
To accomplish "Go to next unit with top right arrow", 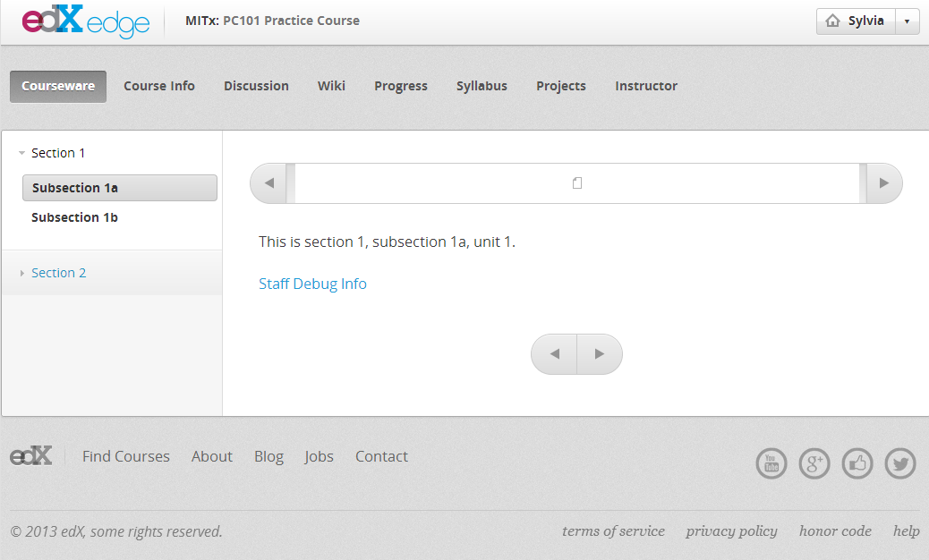I will tap(884, 183).
